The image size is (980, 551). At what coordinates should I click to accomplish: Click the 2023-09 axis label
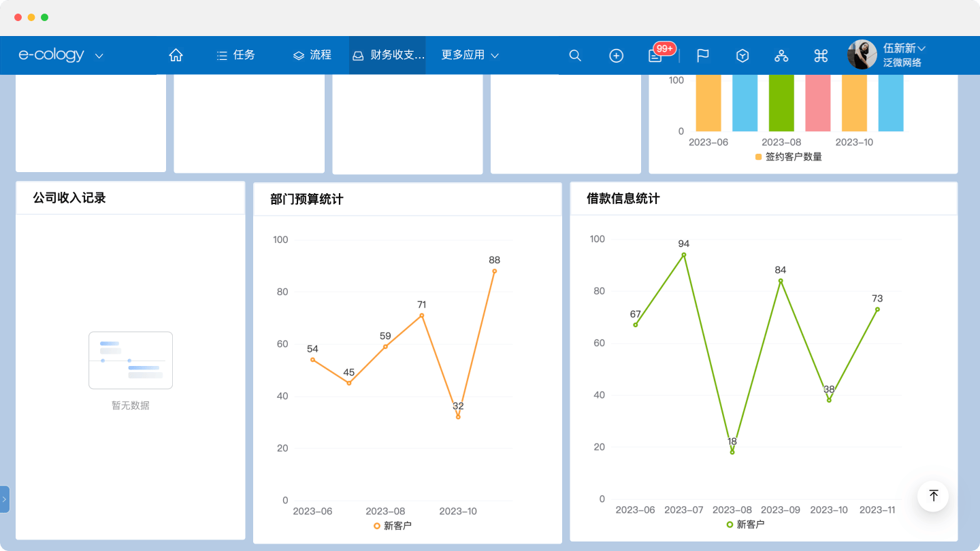tap(781, 510)
